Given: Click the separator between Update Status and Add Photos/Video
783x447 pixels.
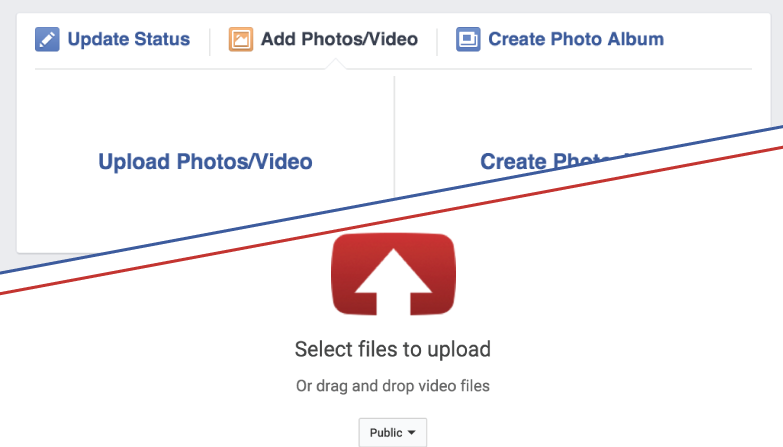Looking at the screenshot, I should [210, 41].
